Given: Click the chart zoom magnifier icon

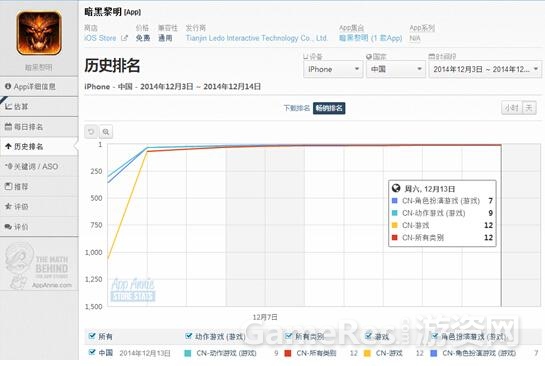Looking at the screenshot, I should coord(106,132).
